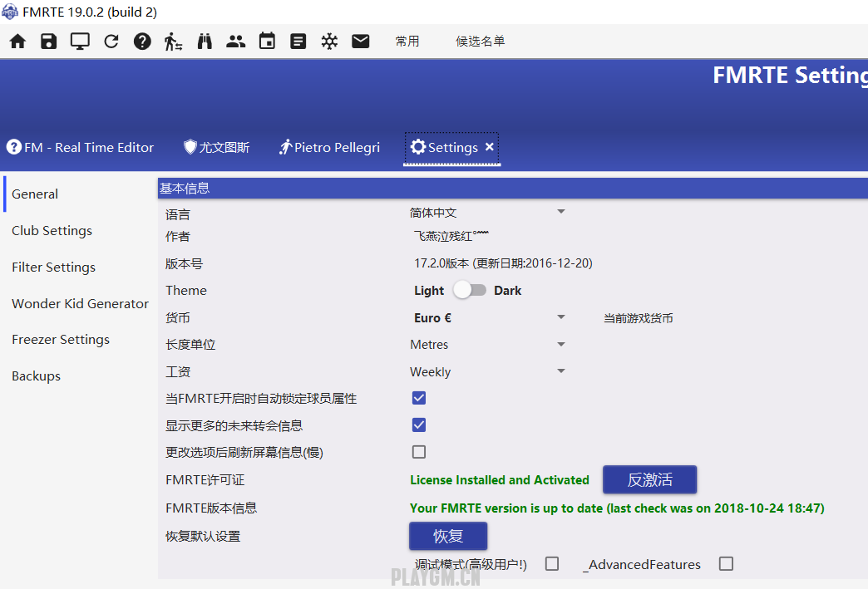Open Club Settings section
The height and width of the screenshot is (589, 868).
[x=52, y=231]
